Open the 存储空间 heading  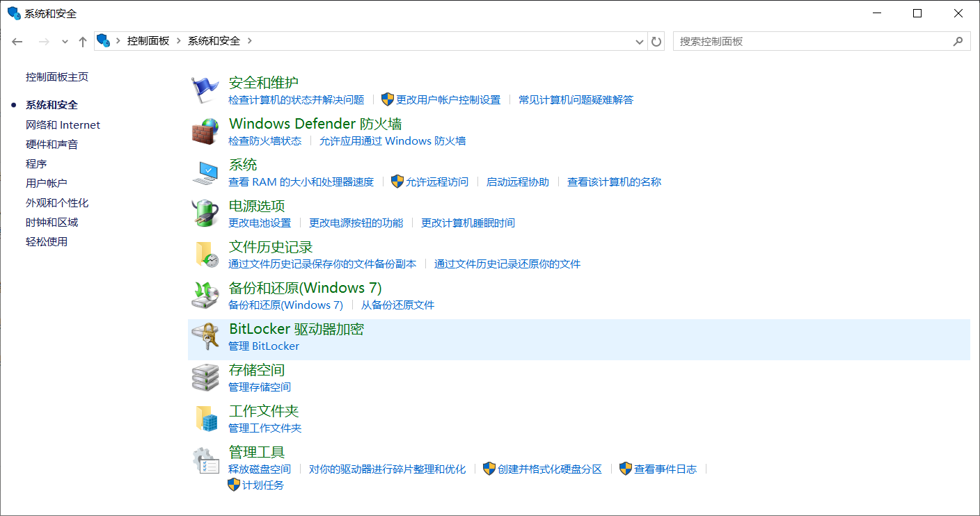[x=257, y=370]
